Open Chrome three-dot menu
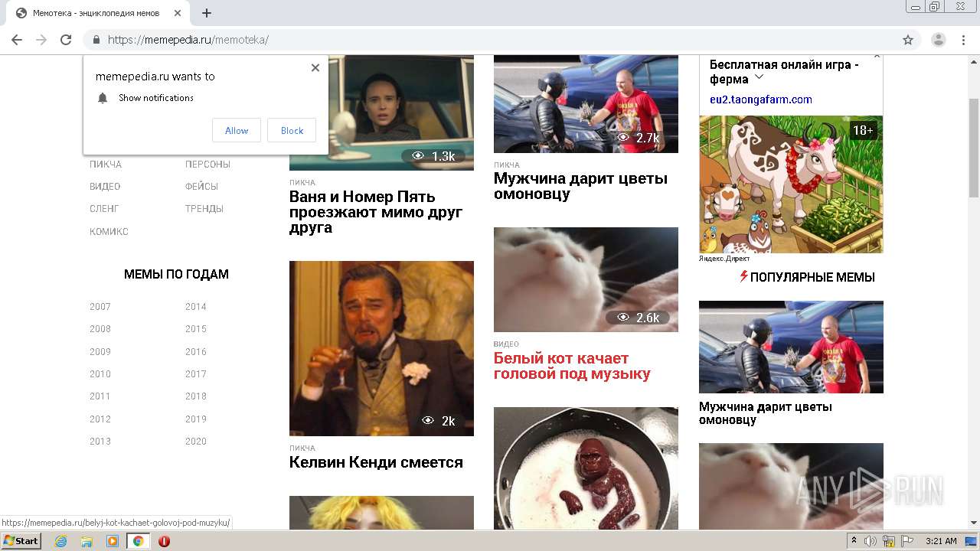Screen dimensions: 980x551 tap(963, 40)
